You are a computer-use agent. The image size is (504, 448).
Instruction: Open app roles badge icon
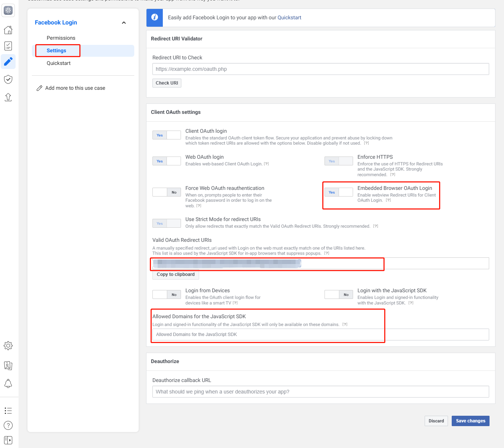pyautogui.click(x=8, y=366)
